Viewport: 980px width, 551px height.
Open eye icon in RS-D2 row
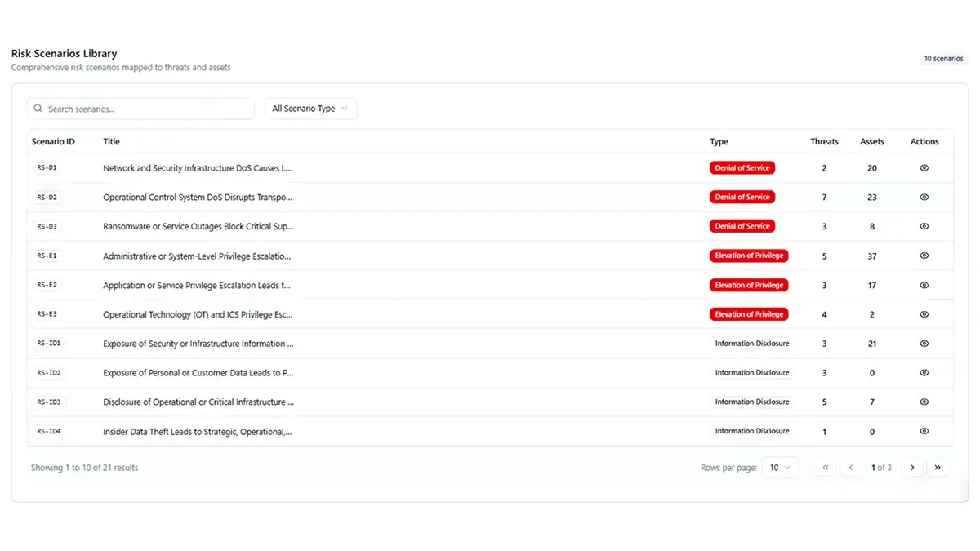pos(924,197)
